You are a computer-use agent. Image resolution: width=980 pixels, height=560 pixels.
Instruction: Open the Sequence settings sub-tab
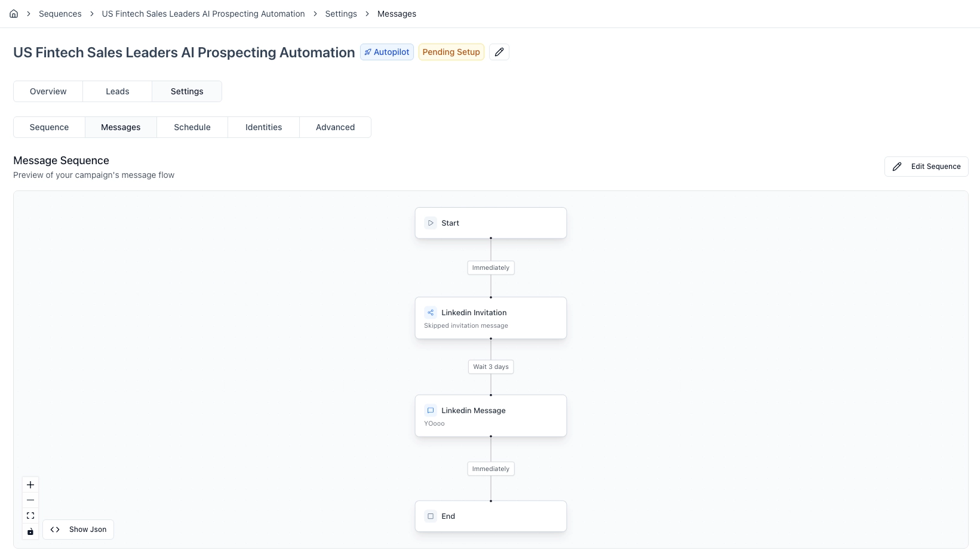pos(50,127)
